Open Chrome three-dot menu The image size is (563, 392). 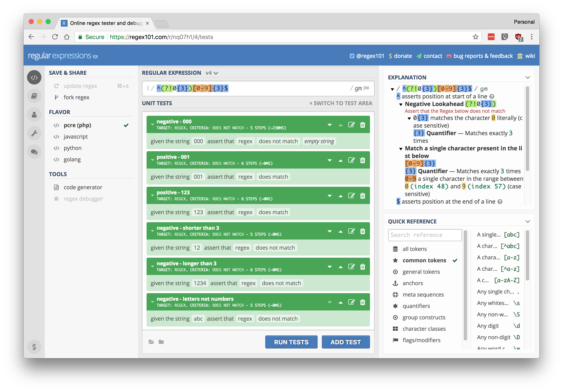(532, 37)
